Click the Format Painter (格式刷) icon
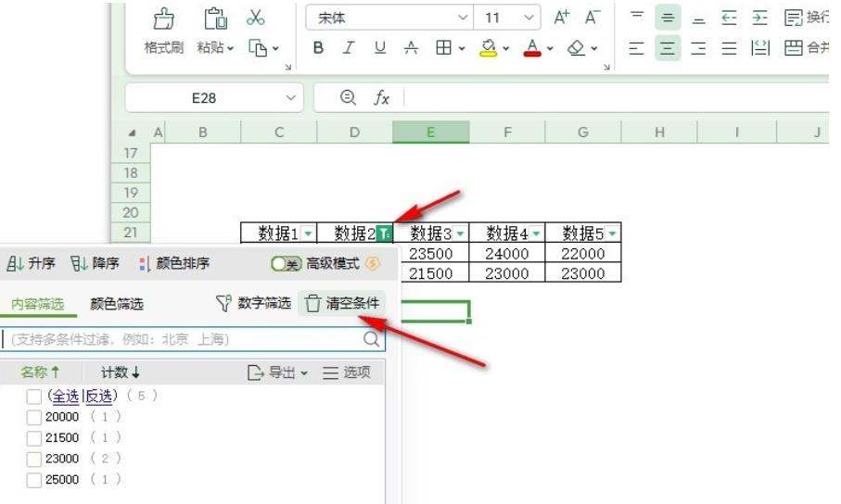The height and width of the screenshot is (504, 841). (163, 19)
